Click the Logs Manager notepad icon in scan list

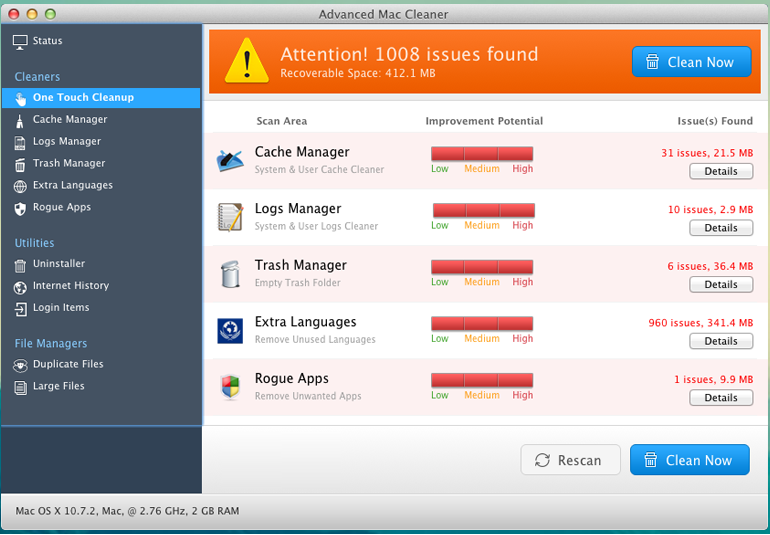tap(230, 217)
